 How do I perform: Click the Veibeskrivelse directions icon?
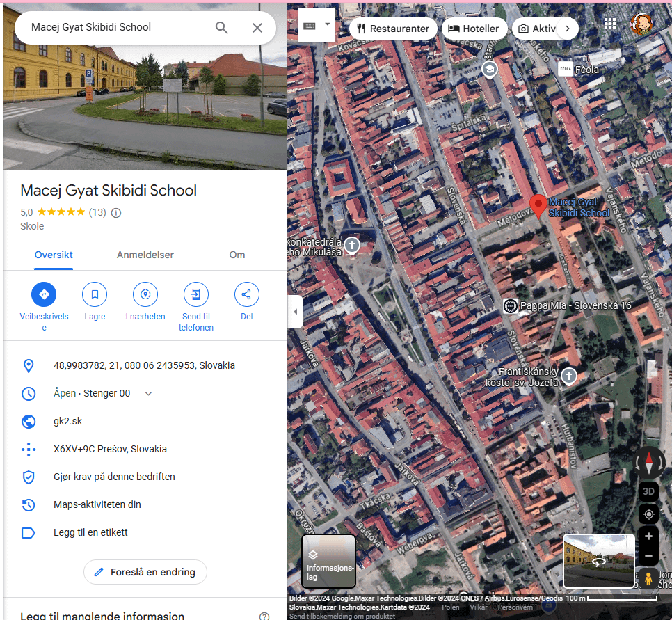pyautogui.click(x=44, y=294)
